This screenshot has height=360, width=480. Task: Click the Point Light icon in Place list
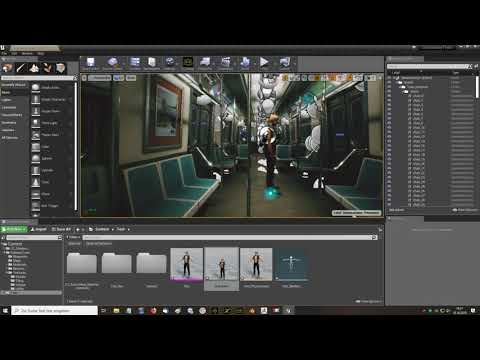click(36, 123)
